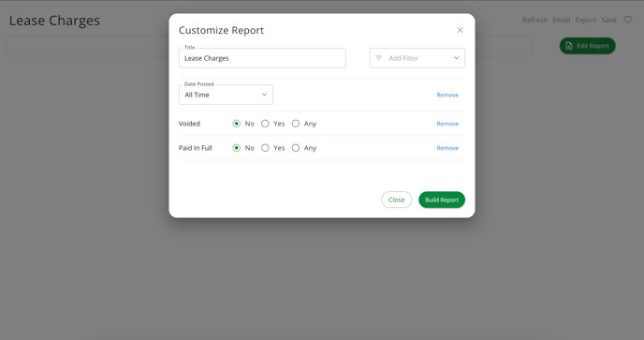This screenshot has height=340, width=644.
Task: Expand the Add Filter dropdown arrow
Action: click(456, 58)
